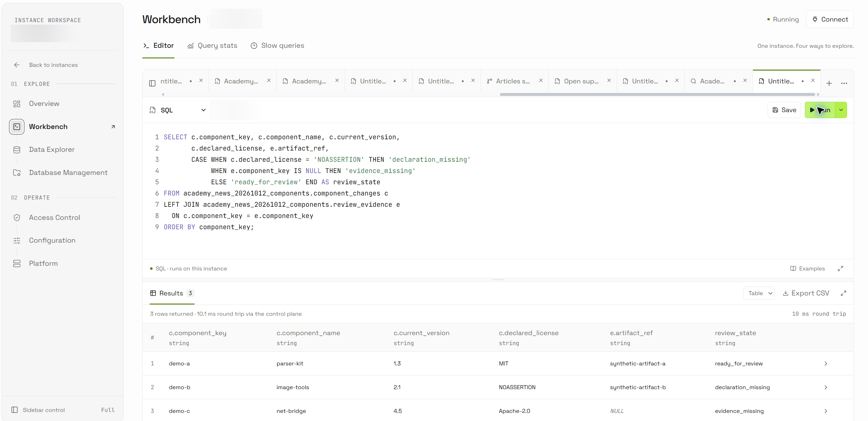Open the SQL language dropdown
This screenshot has width=868, height=421.
pos(178,110)
